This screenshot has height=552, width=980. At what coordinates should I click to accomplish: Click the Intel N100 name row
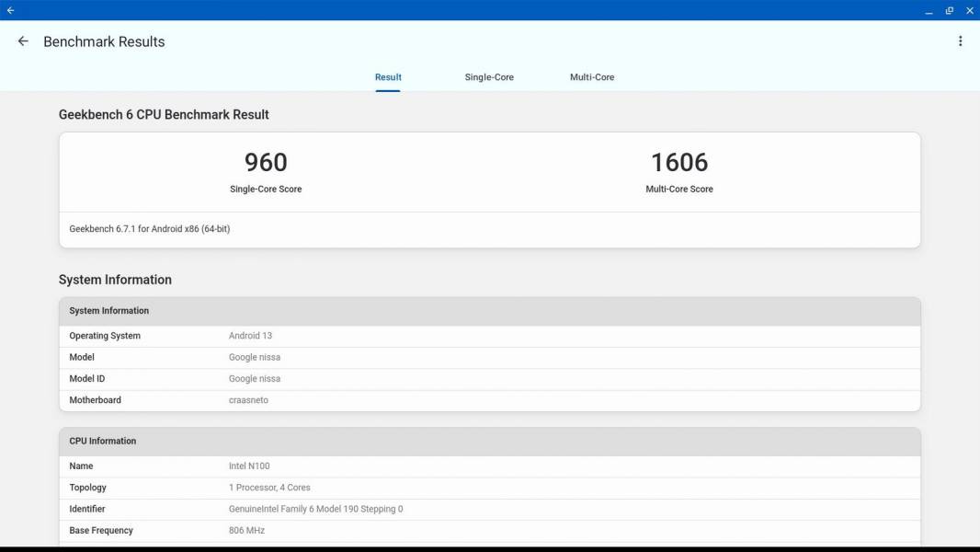point(489,466)
